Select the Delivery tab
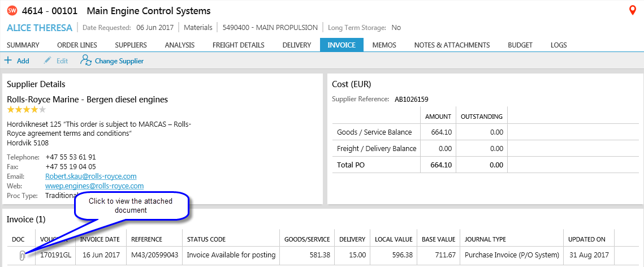 (296, 45)
